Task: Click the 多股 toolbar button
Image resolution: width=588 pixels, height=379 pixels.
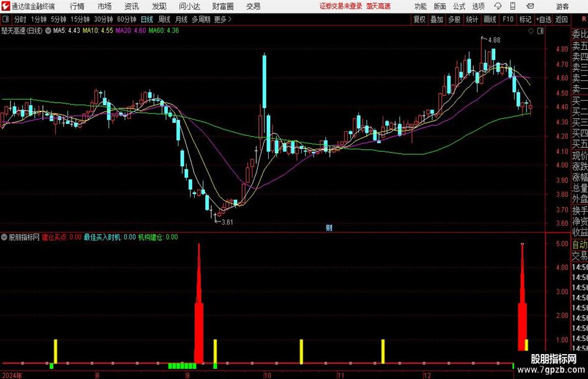Action: 454,19
